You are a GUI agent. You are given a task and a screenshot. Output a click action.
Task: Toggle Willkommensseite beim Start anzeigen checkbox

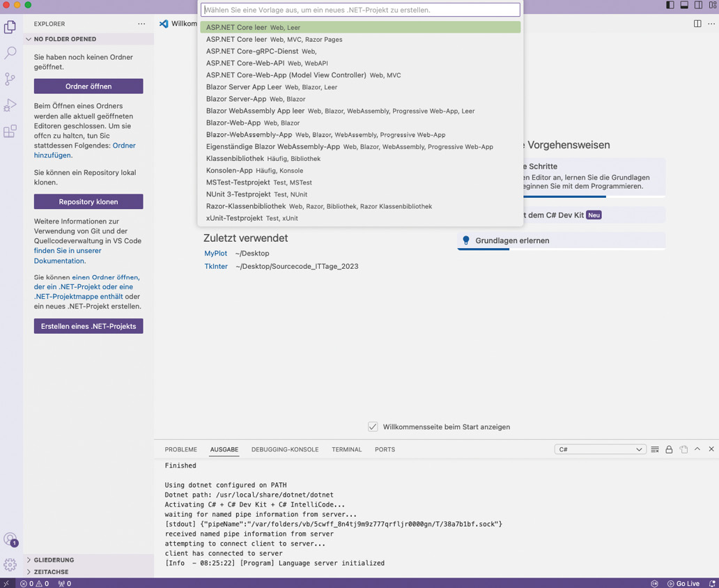click(x=373, y=426)
